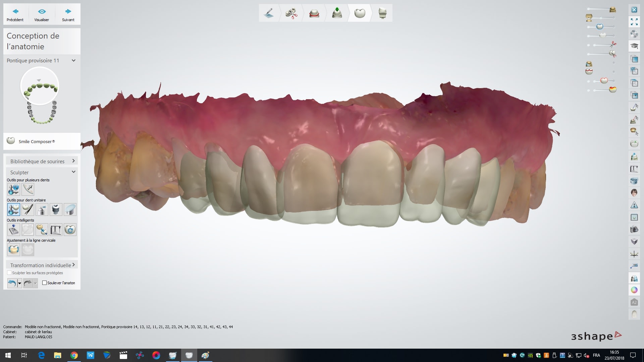Open the face photo smile overlay

coord(634,193)
